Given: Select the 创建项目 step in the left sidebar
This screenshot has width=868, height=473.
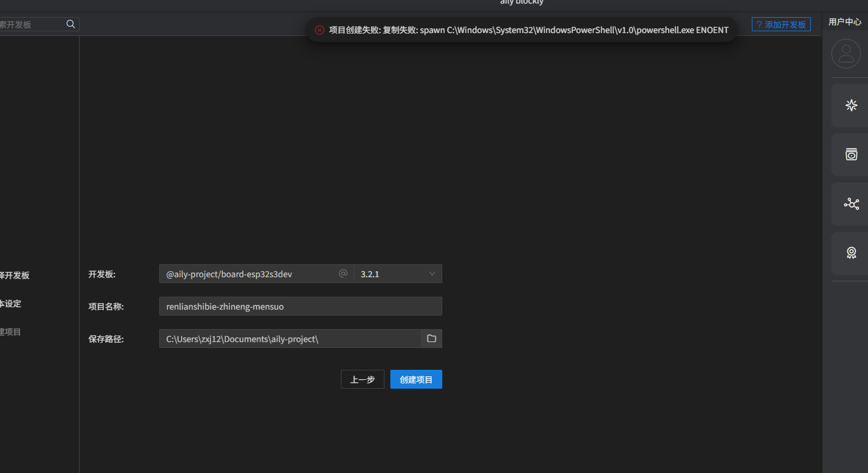Looking at the screenshot, I should coord(11,332).
